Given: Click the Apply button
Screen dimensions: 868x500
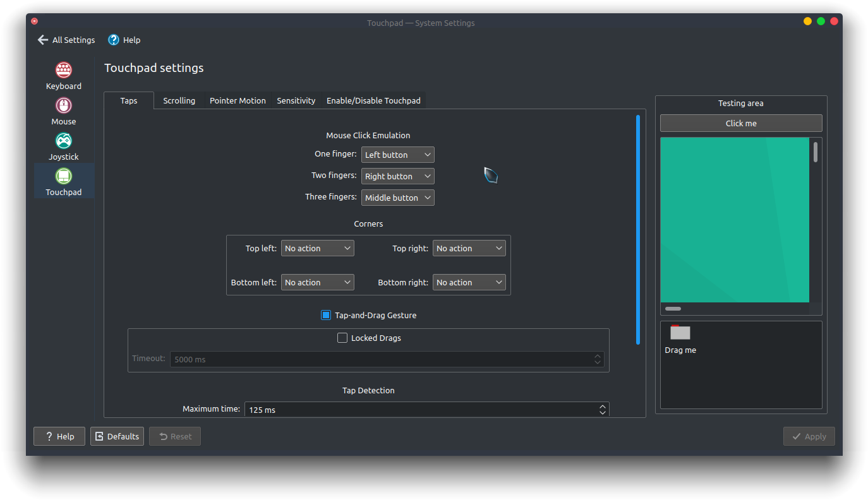Looking at the screenshot, I should [x=809, y=436].
